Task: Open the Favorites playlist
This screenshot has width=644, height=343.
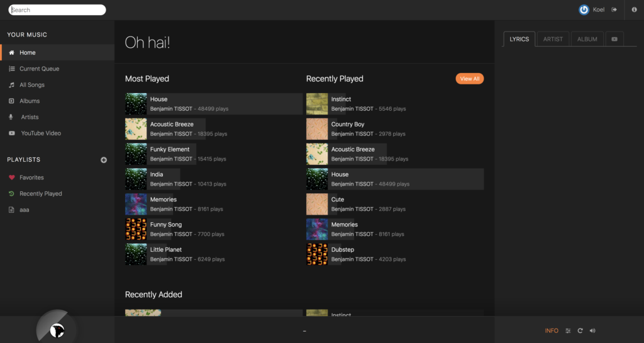Action: tap(31, 177)
